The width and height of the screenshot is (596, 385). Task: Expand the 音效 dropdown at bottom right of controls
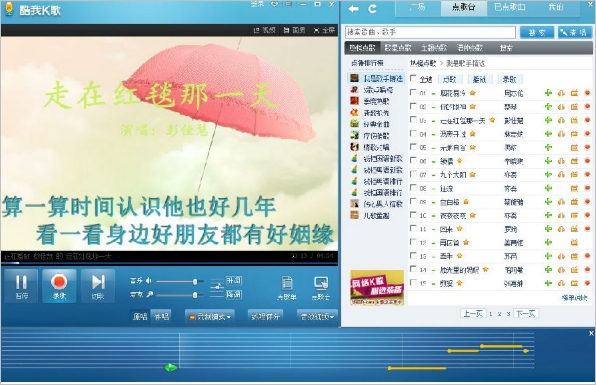click(317, 317)
